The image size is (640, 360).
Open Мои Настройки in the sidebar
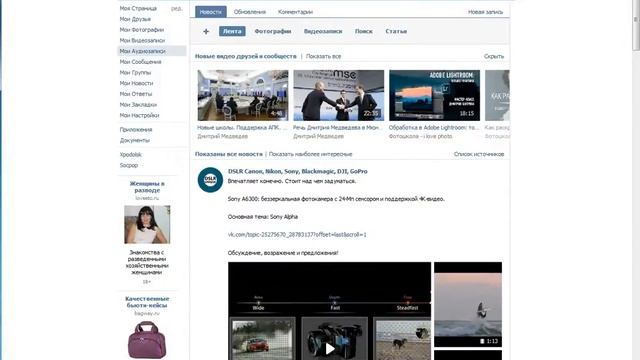coord(139,115)
